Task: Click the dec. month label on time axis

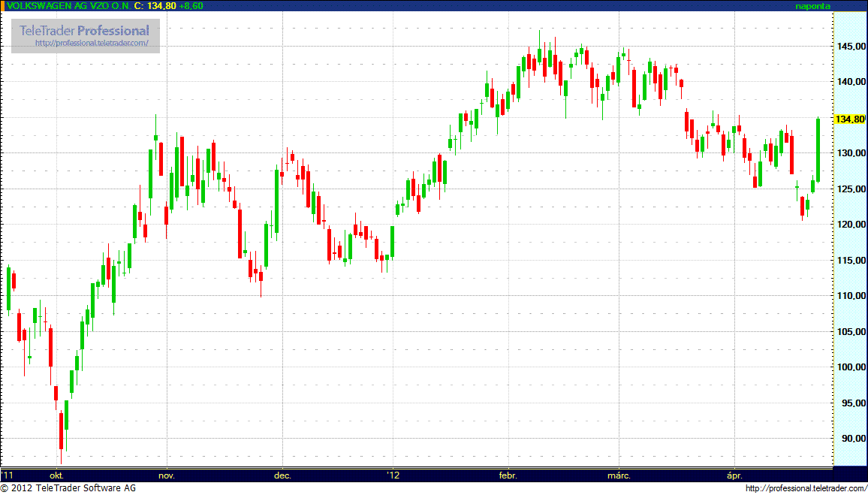Action: (x=282, y=475)
